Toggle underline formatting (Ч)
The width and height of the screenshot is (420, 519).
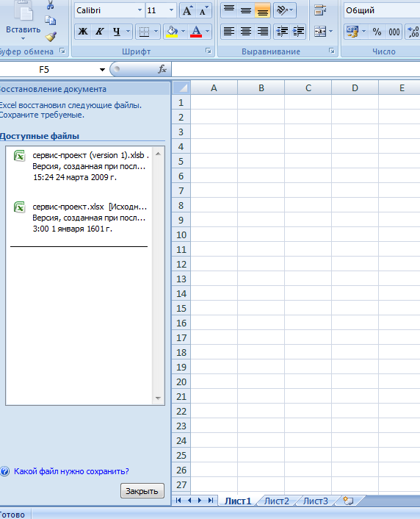[x=117, y=32]
